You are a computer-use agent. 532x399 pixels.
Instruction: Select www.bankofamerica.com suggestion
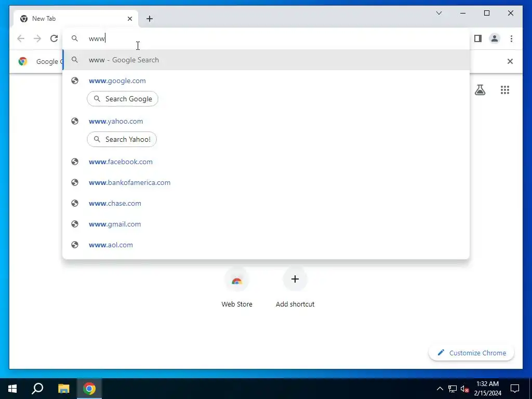coord(267,182)
